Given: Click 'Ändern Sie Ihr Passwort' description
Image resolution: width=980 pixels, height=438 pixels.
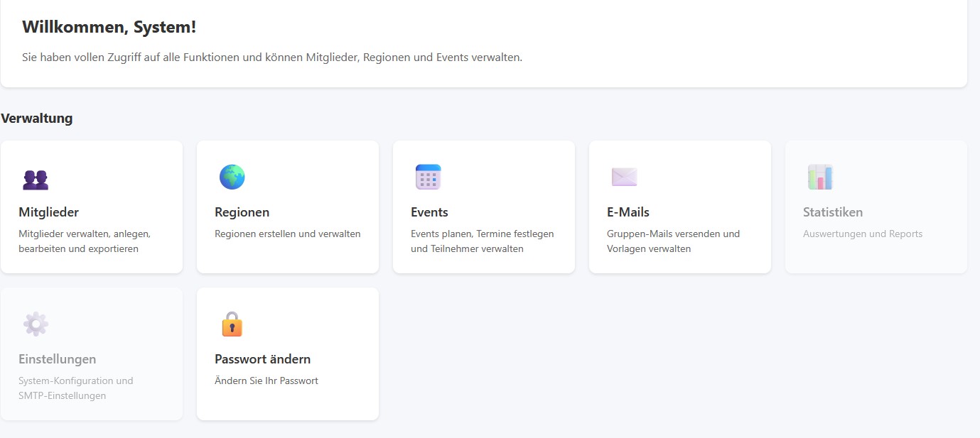Looking at the screenshot, I should click(266, 380).
